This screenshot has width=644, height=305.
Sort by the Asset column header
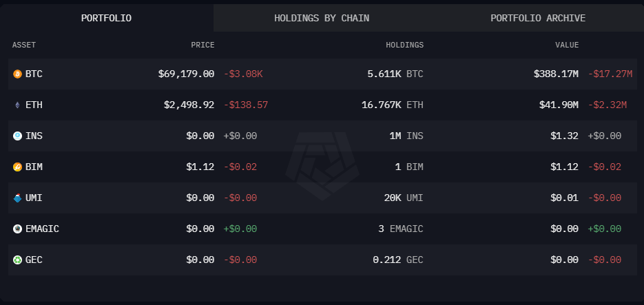point(24,45)
